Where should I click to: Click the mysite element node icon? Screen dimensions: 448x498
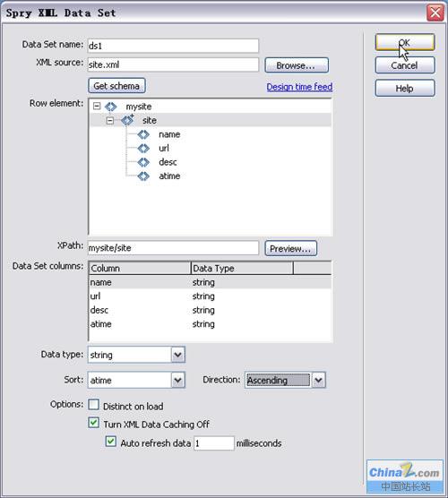[x=110, y=107]
